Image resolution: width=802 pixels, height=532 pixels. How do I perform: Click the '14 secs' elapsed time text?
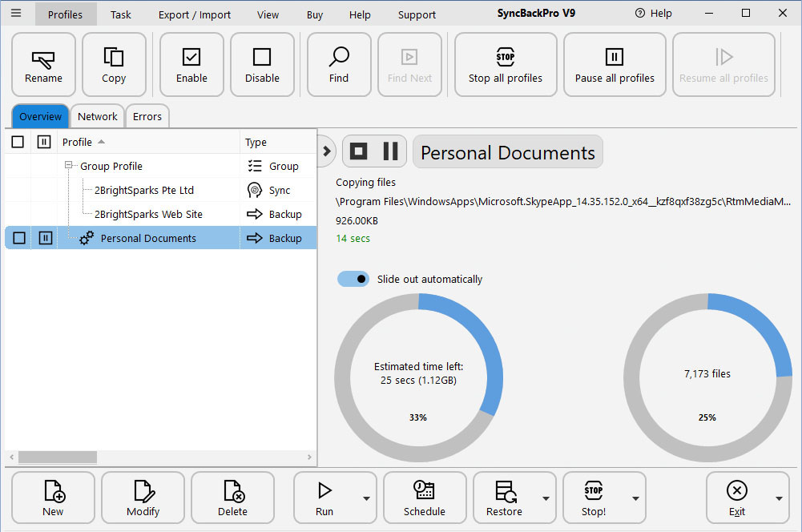353,239
